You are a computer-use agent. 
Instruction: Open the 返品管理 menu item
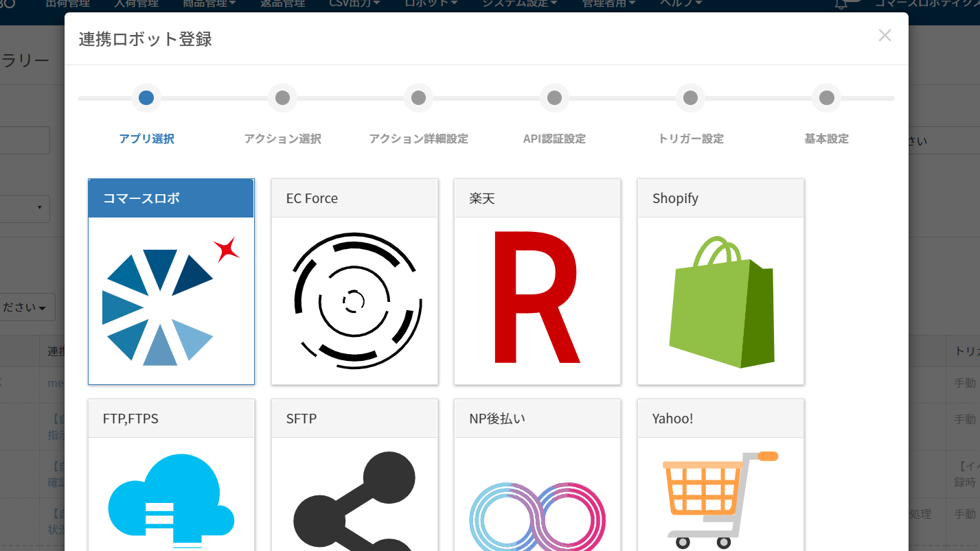coord(282,3)
